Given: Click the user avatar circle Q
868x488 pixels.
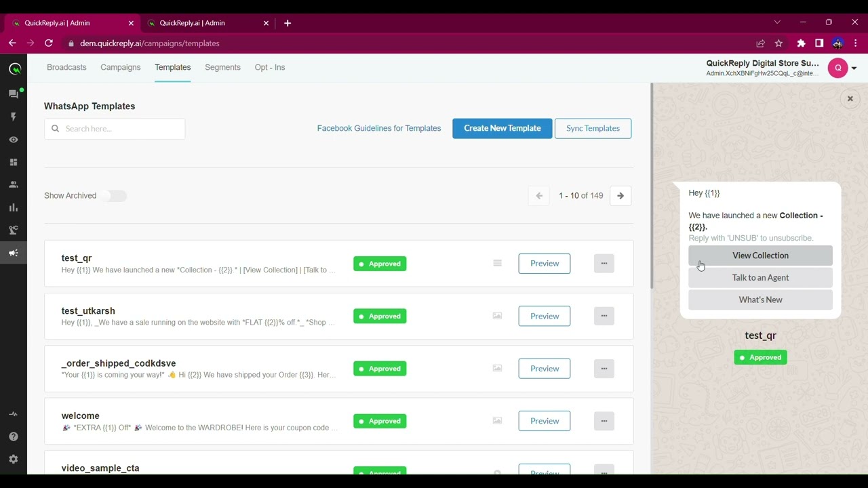Looking at the screenshot, I should point(837,68).
